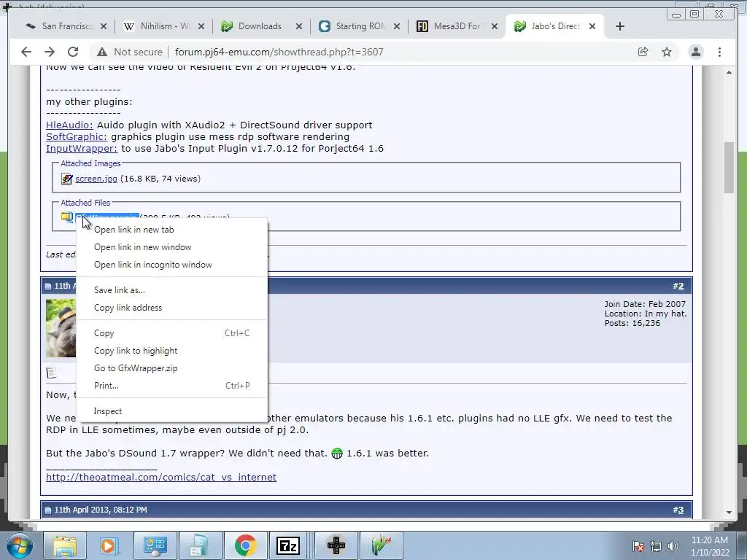Viewport: 747px width, 560px height.
Task: Open the Windows Start menu
Action: (x=20, y=545)
